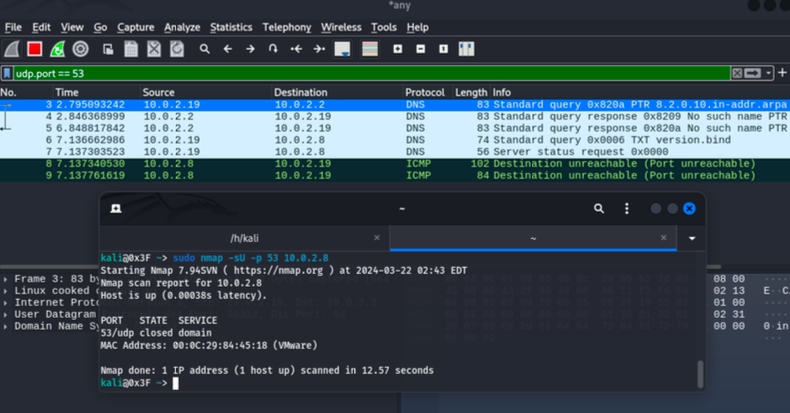The image size is (790, 413).
Task: Reset text to normal size
Action: coord(443,49)
